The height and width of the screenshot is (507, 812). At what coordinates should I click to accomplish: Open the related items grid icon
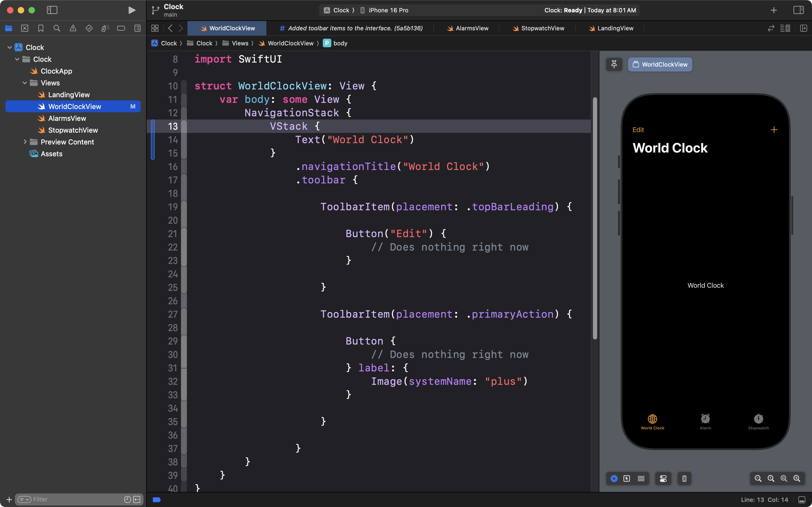155,28
